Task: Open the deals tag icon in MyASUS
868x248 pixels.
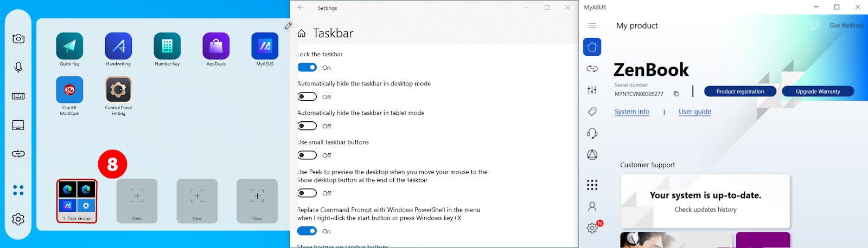Action: point(592,112)
